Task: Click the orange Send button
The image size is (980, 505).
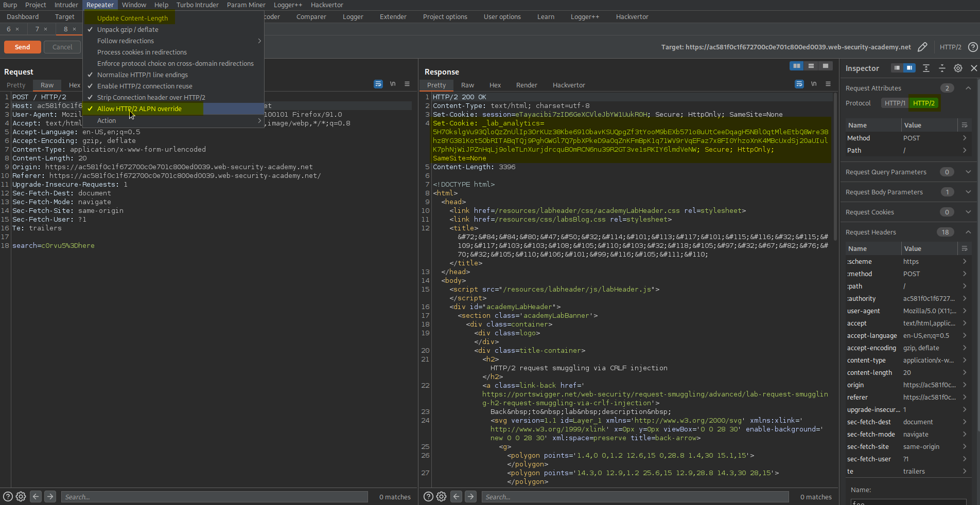Action: pyautogui.click(x=22, y=47)
